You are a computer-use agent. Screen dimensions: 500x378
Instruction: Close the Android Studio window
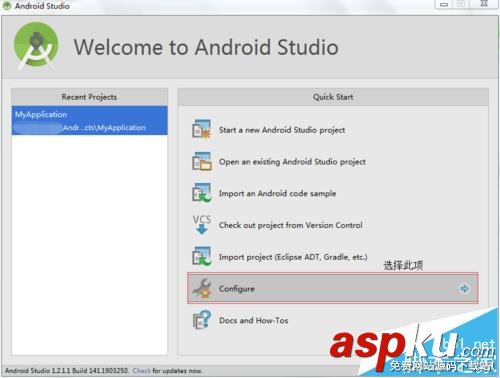point(484,4)
